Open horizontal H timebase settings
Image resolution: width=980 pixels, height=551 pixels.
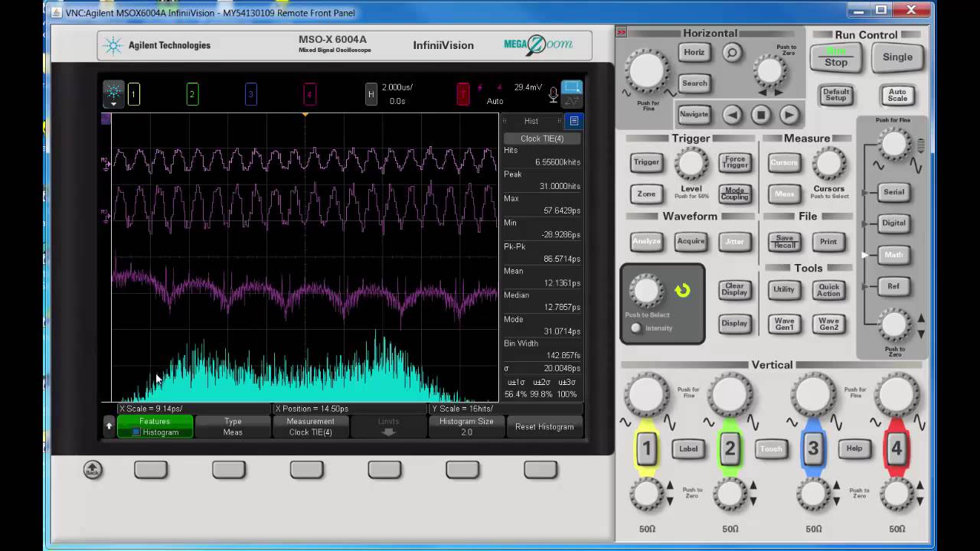coord(371,94)
